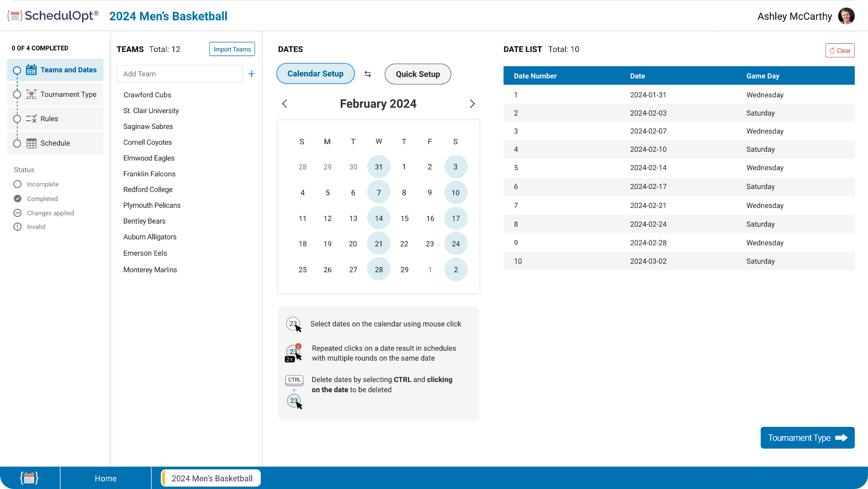This screenshot has height=489, width=868.
Task: Click the Rules step icon
Action: click(31, 119)
